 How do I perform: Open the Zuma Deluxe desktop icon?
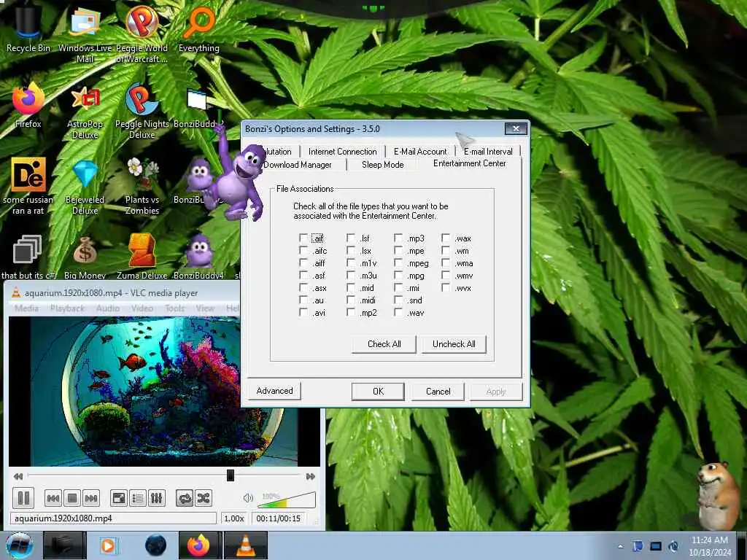pyautogui.click(x=142, y=257)
